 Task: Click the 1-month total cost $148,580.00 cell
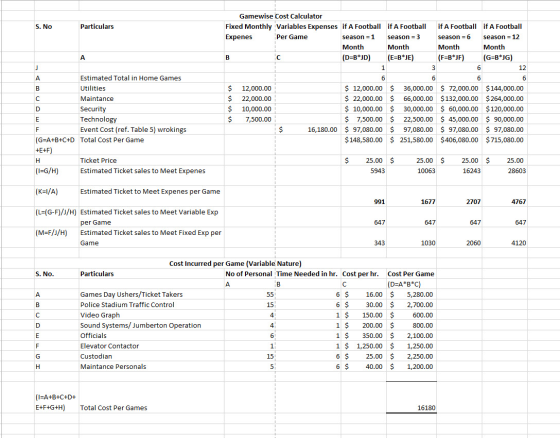tap(364, 140)
